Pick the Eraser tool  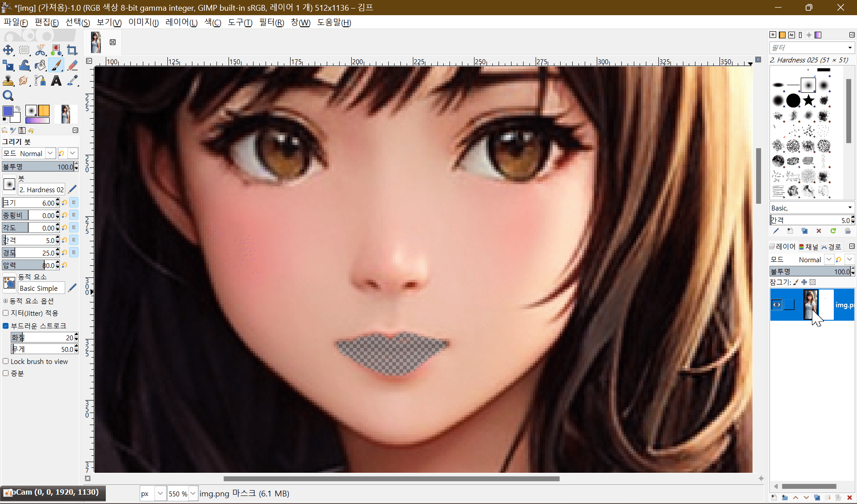click(x=72, y=65)
